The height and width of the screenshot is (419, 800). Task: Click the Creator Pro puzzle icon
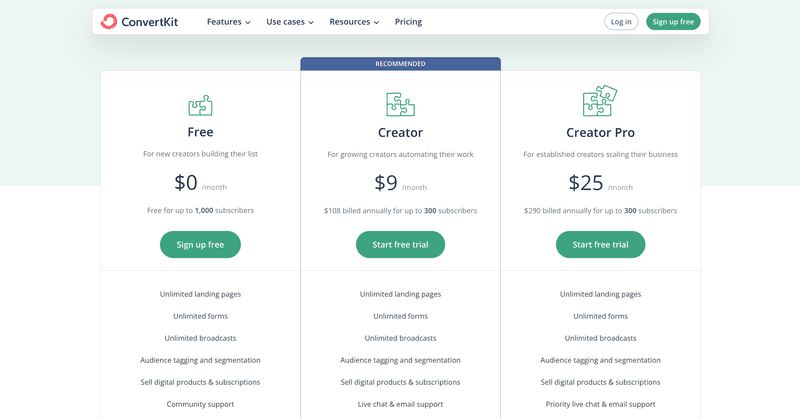click(600, 101)
